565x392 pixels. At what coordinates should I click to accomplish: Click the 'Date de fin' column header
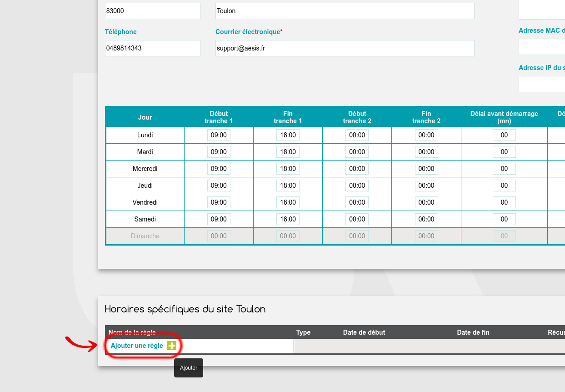tap(473, 332)
